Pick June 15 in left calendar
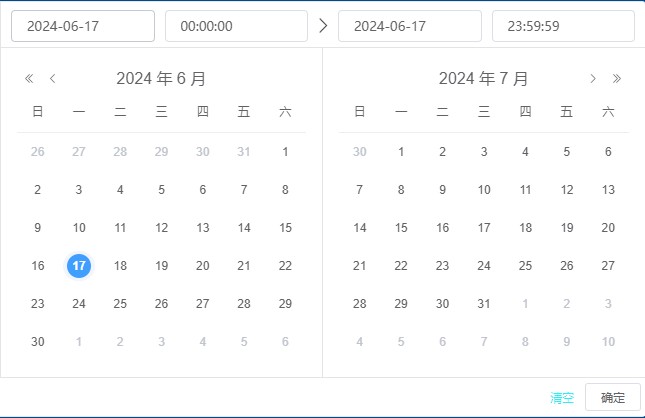 285,228
